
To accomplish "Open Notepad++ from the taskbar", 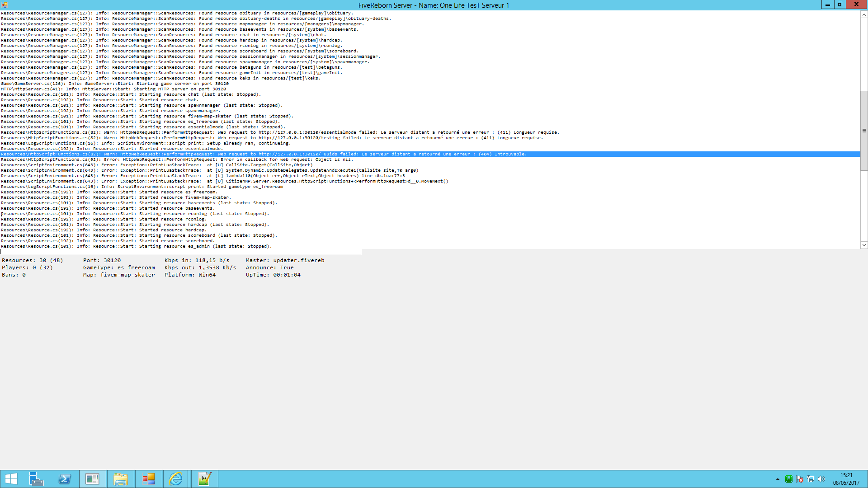I will (204, 479).
